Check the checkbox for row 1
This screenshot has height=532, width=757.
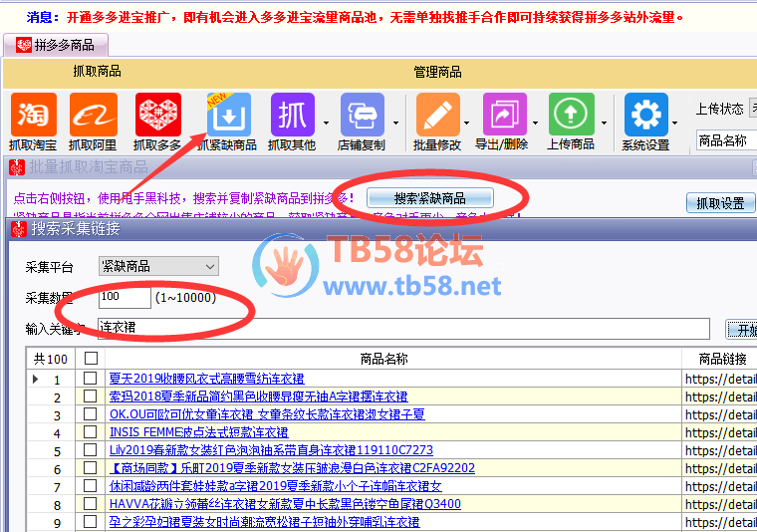pos(91,379)
